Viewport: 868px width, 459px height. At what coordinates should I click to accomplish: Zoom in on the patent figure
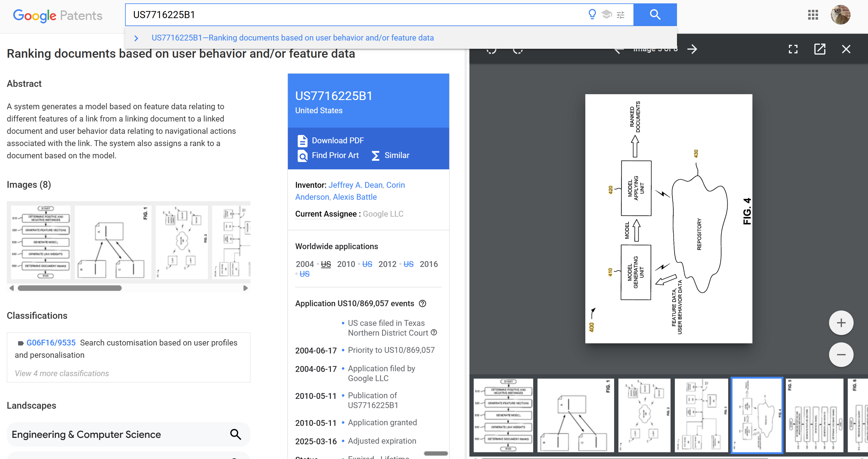[841, 323]
